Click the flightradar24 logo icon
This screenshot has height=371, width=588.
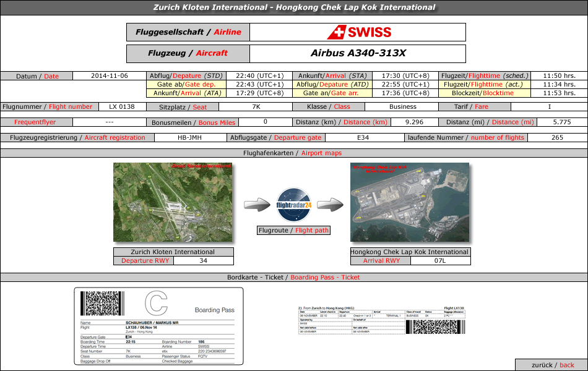(294, 205)
